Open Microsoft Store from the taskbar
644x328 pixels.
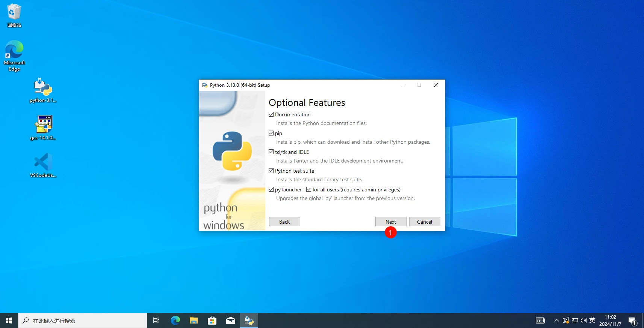tap(212, 320)
